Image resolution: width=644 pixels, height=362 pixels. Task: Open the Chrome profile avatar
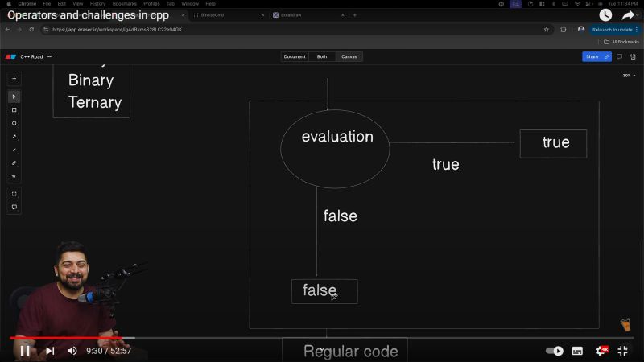(581, 29)
